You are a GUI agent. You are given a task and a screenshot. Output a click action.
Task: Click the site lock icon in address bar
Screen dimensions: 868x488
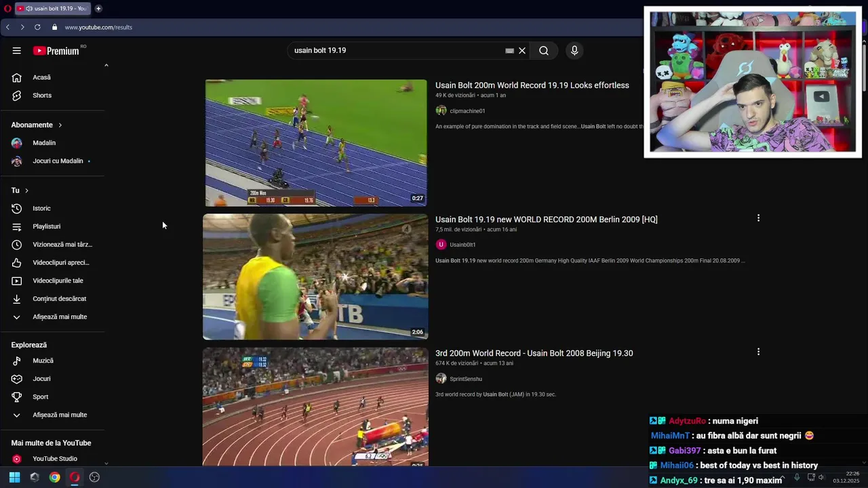(55, 27)
